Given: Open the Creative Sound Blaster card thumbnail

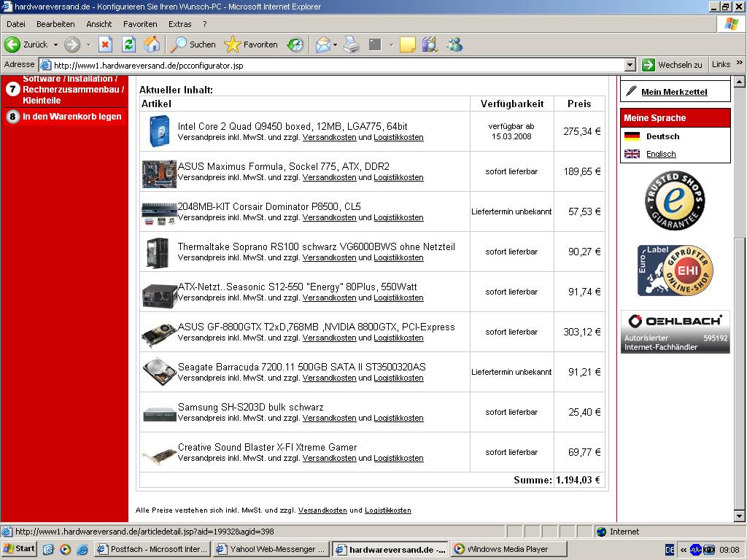Looking at the screenshot, I should (x=159, y=456).
